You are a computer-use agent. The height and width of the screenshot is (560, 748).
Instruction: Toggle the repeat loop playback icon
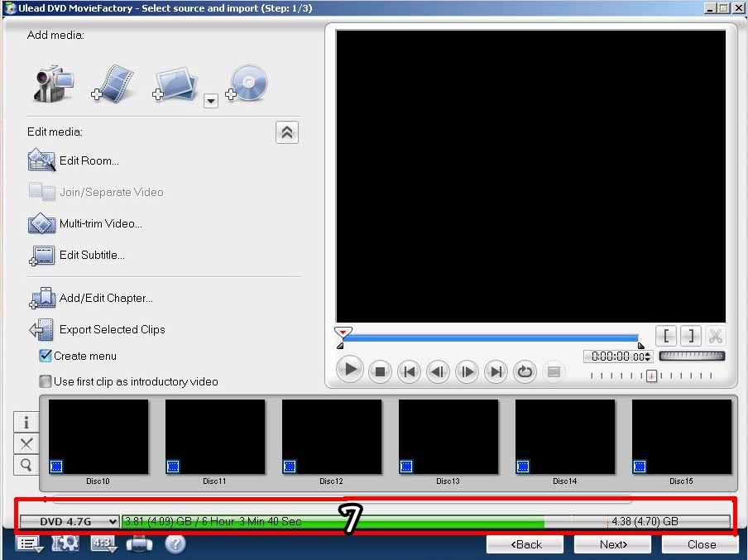pyautogui.click(x=525, y=371)
